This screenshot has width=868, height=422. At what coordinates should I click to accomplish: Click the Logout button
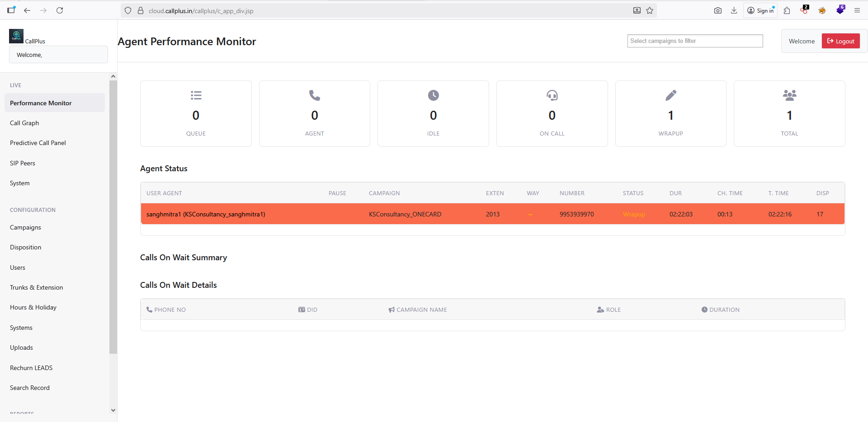[x=840, y=41]
